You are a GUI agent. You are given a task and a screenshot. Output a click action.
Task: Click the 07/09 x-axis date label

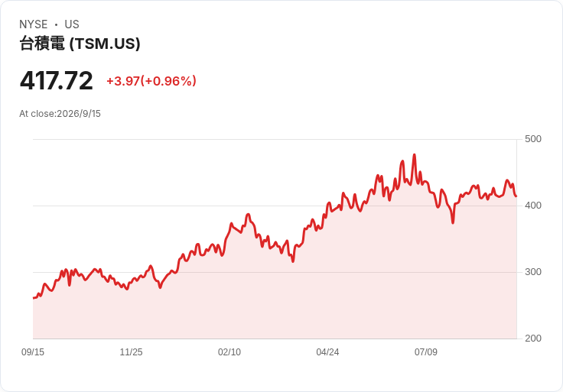(x=426, y=352)
